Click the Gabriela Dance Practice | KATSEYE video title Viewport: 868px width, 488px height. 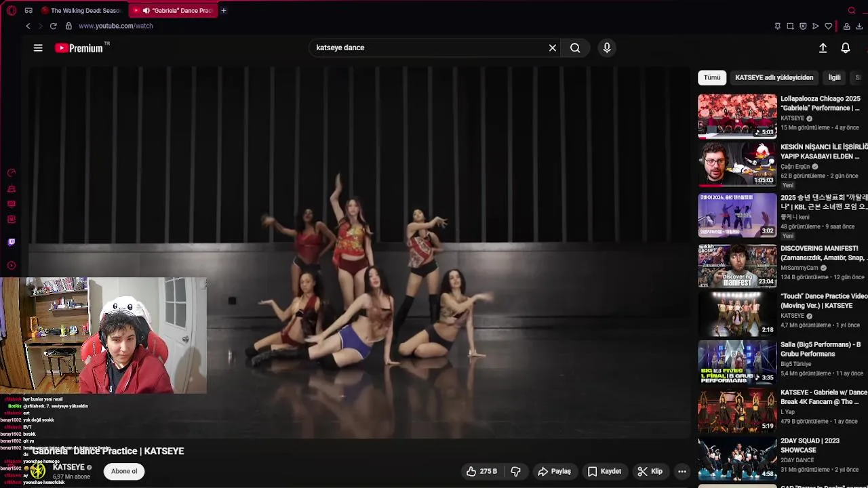pos(108,451)
